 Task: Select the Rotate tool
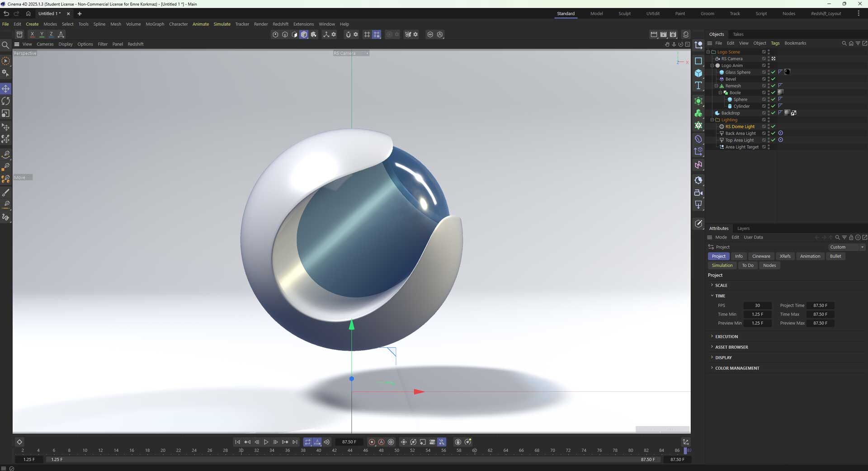6,101
